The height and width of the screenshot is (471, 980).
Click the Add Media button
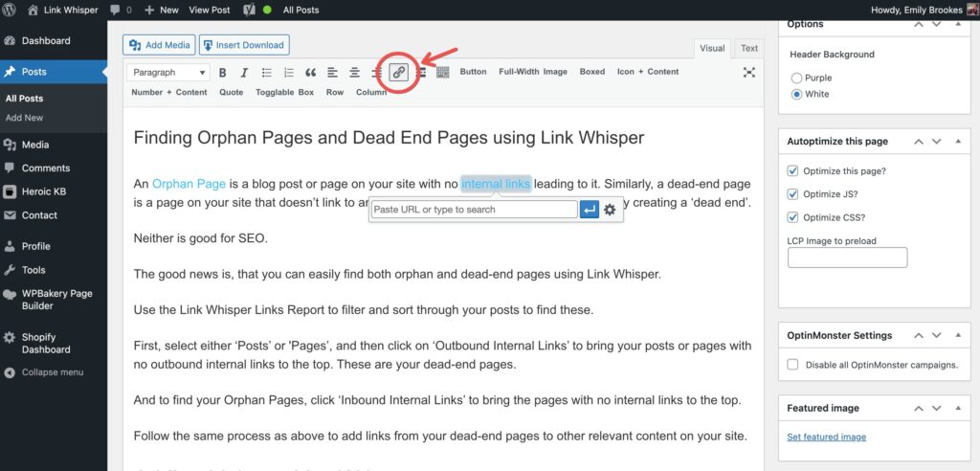(x=159, y=45)
